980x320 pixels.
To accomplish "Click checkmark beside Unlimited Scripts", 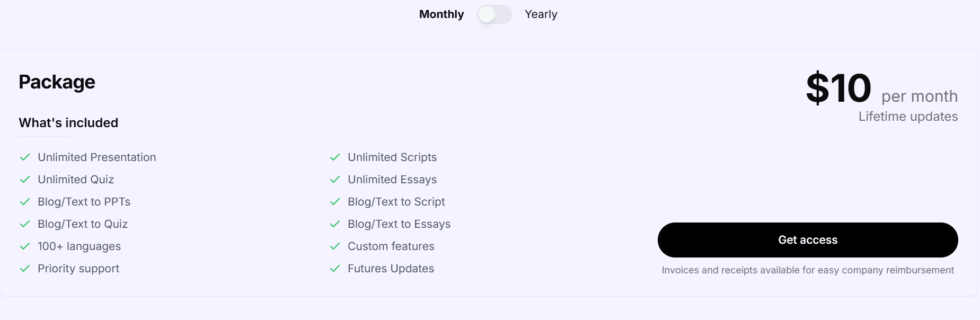I will pos(335,157).
